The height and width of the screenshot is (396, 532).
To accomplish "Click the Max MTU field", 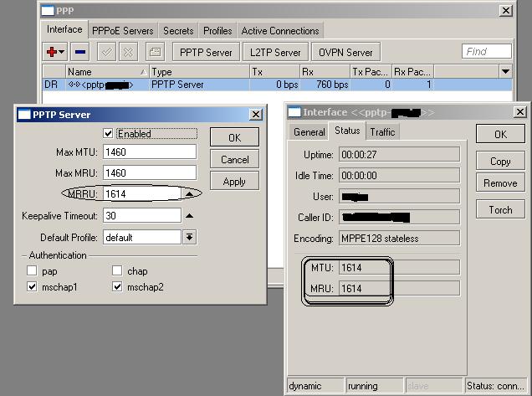I will point(150,152).
